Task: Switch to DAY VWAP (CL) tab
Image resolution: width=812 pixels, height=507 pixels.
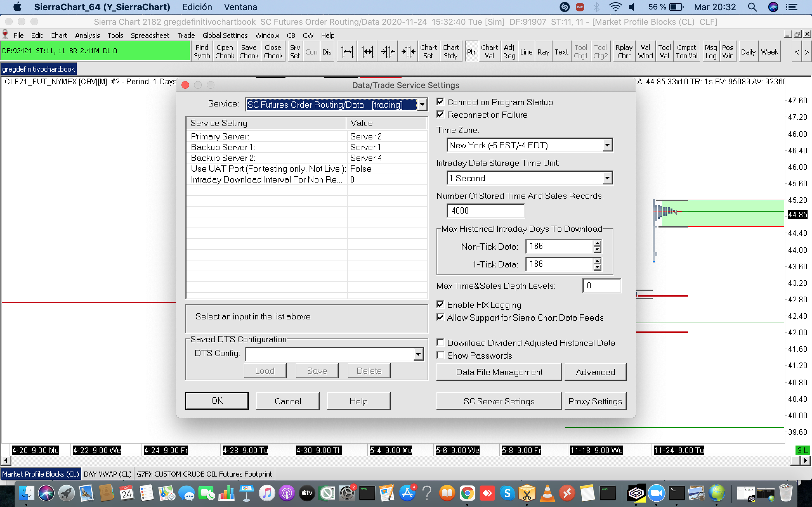Action: (x=108, y=474)
